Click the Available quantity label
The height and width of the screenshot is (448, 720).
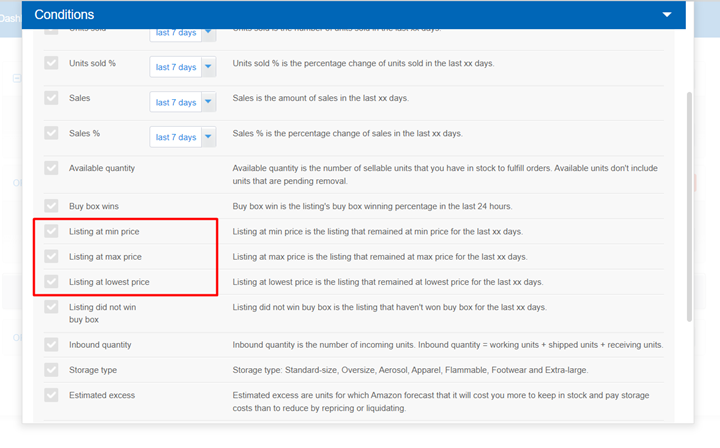coord(102,168)
